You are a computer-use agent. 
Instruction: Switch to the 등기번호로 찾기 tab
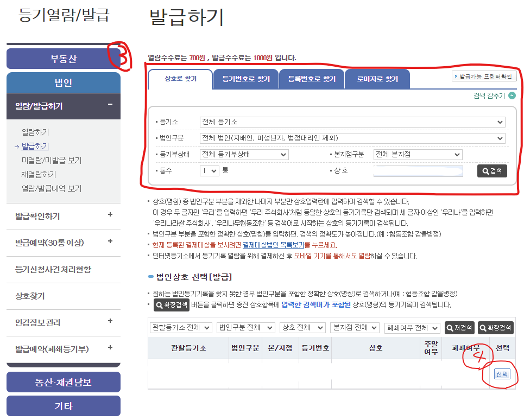tap(246, 79)
